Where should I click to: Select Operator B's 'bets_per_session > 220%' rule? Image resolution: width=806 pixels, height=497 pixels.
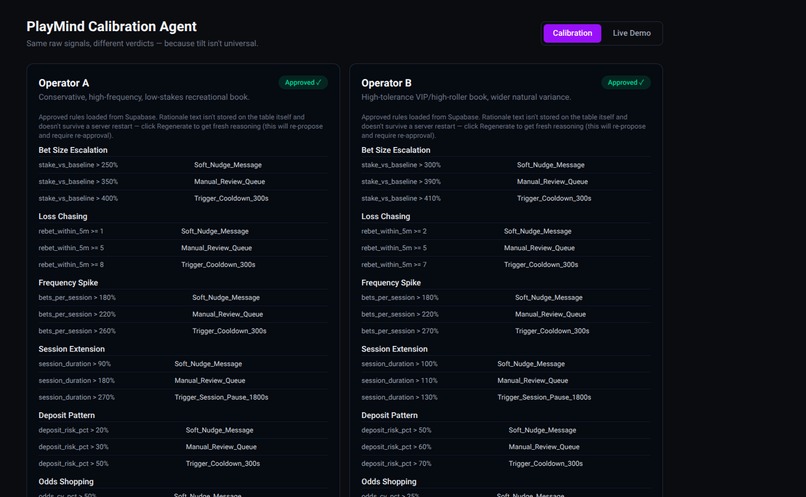(400, 314)
